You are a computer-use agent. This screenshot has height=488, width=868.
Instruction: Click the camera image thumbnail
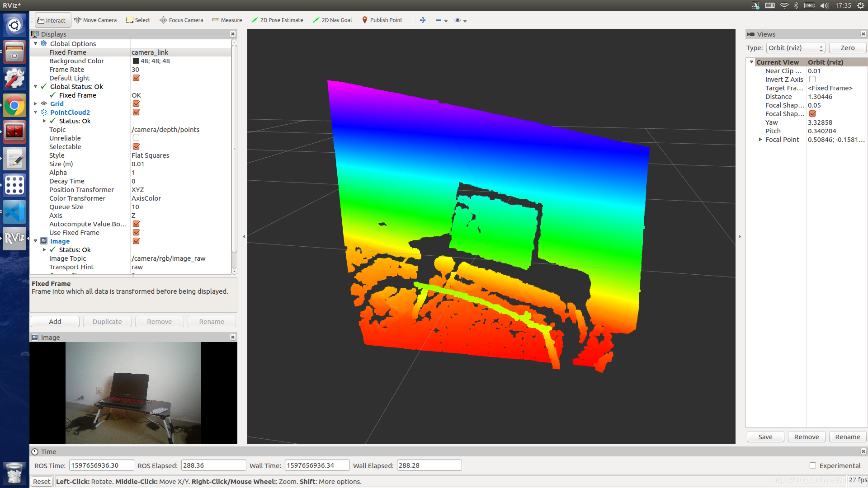(x=132, y=393)
